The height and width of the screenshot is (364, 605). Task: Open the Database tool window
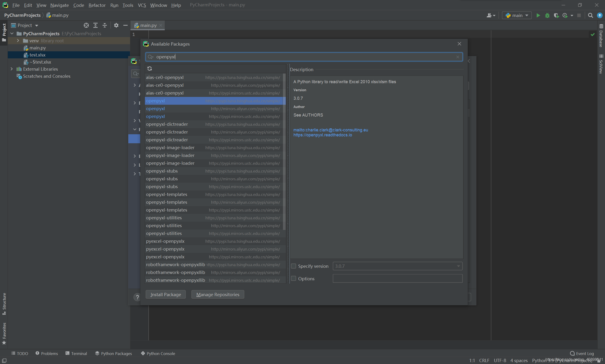click(x=601, y=35)
